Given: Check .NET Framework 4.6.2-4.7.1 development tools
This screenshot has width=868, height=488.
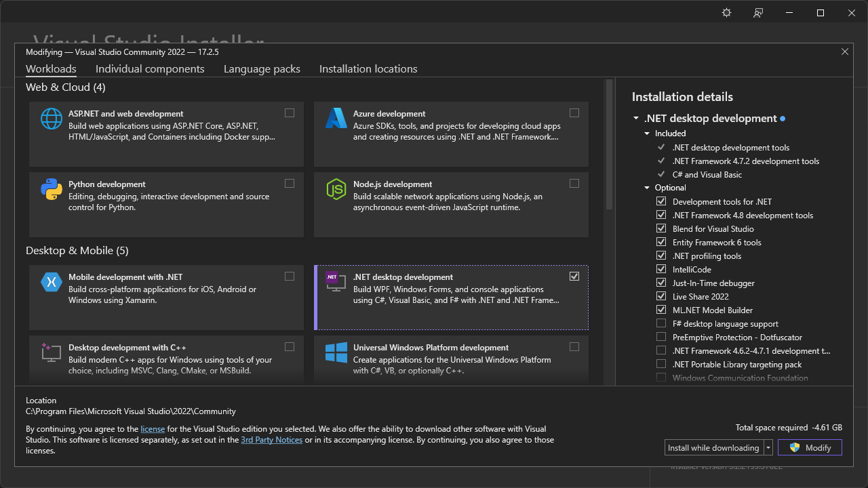Looking at the screenshot, I should 661,351.
